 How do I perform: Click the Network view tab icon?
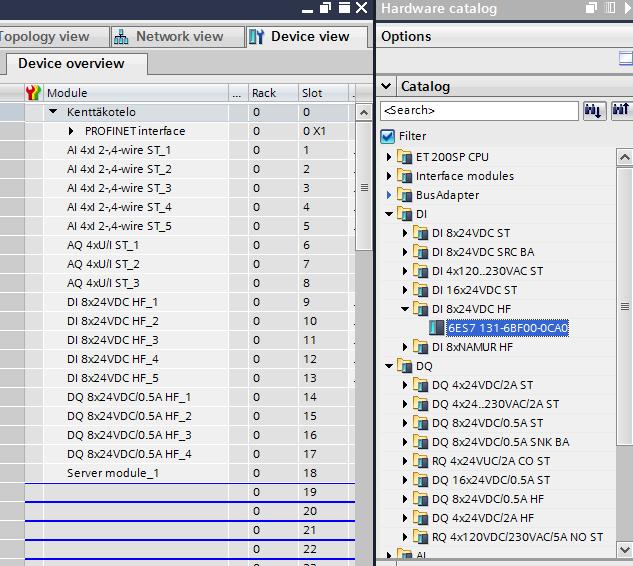[121, 37]
